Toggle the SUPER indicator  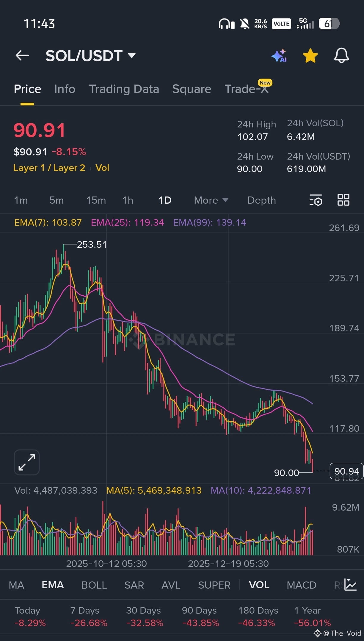[214, 585]
